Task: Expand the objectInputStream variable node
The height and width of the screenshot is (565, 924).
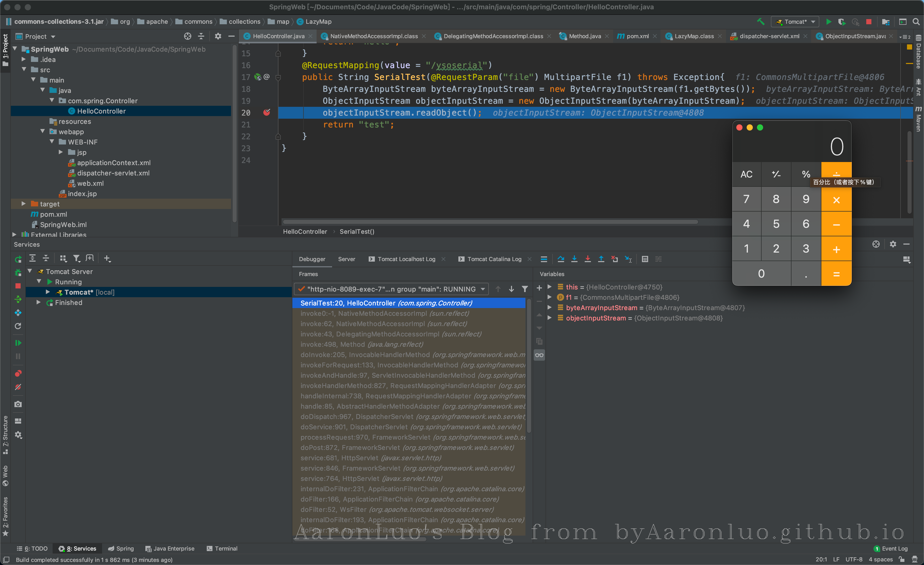Action: coord(549,318)
